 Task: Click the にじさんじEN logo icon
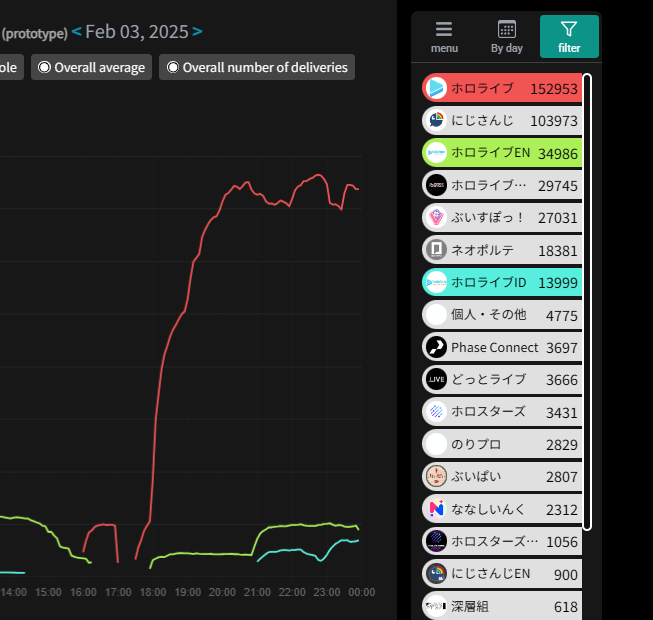[x=436, y=574]
